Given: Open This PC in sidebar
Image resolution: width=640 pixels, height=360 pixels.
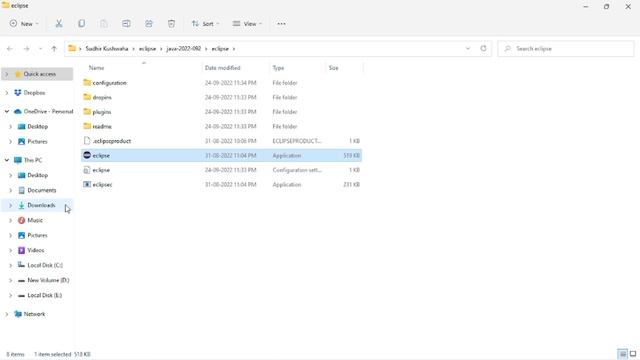Looking at the screenshot, I should point(33,160).
